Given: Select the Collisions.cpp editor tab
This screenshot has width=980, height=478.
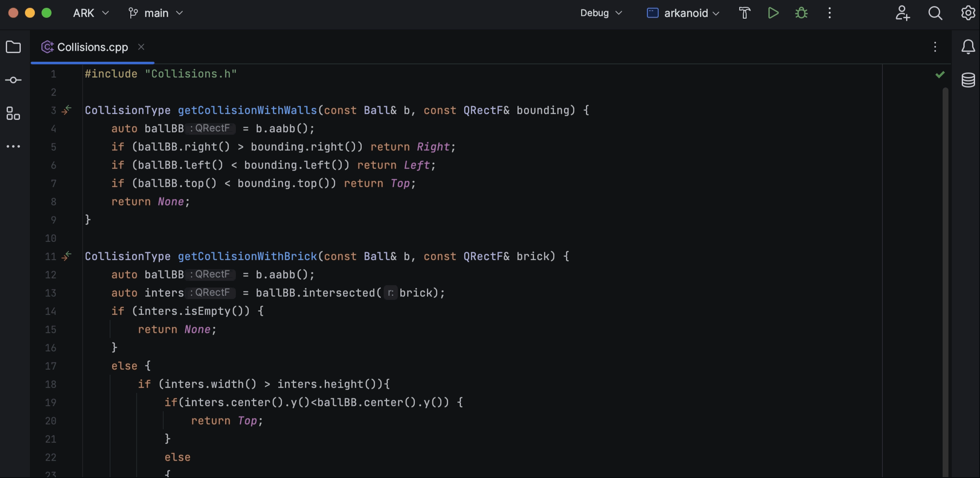Looking at the screenshot, I should (92, 47).
